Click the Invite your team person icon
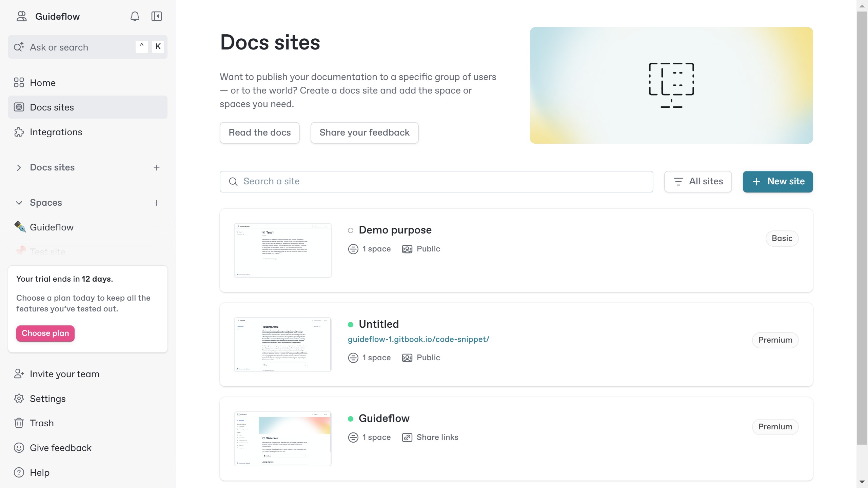The width and height of the screenshot is (868, 488). tap(19, 374)
